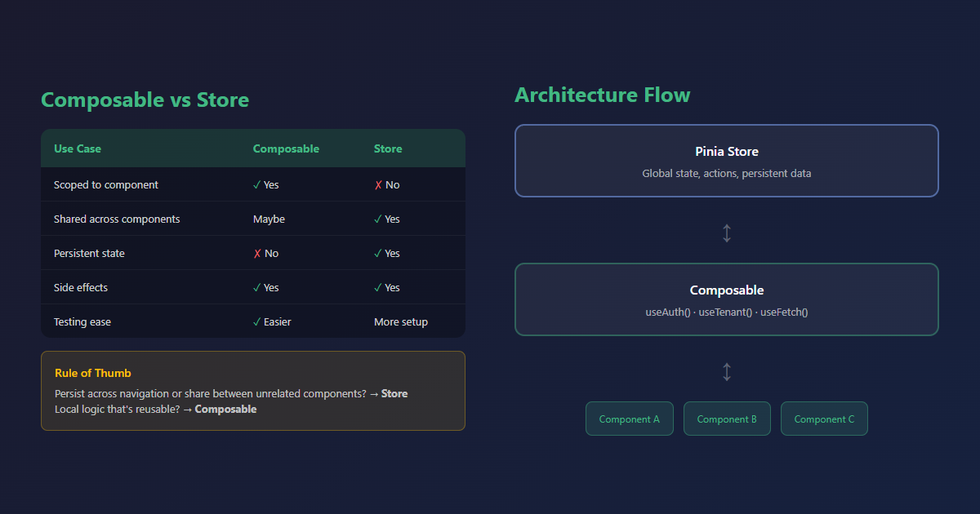Select the Component C box
The image size is (980, 514).
[x=824, y=419]
